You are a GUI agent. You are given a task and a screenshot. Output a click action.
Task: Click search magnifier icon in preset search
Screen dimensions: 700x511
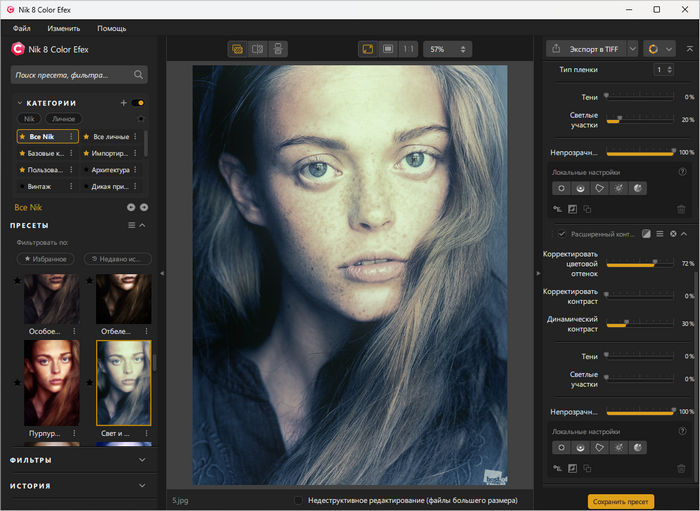[x=139, y=74]
